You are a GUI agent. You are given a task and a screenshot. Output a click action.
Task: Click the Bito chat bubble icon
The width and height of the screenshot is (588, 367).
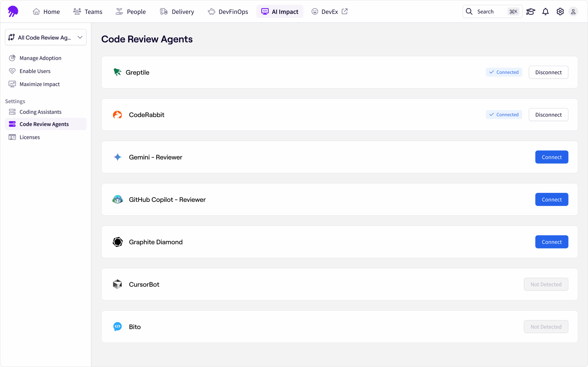pyautogui.click(x=118, y=326)
